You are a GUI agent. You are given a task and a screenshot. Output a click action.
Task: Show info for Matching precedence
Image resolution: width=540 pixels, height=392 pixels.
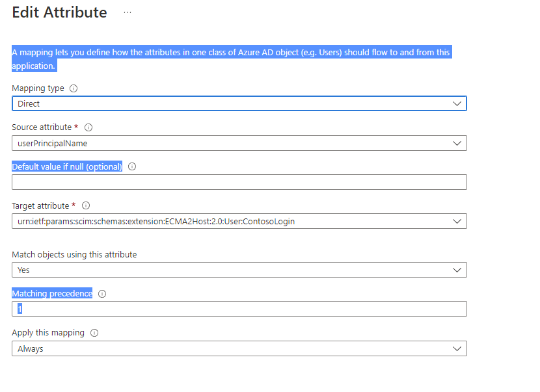[x=102, y=294]
